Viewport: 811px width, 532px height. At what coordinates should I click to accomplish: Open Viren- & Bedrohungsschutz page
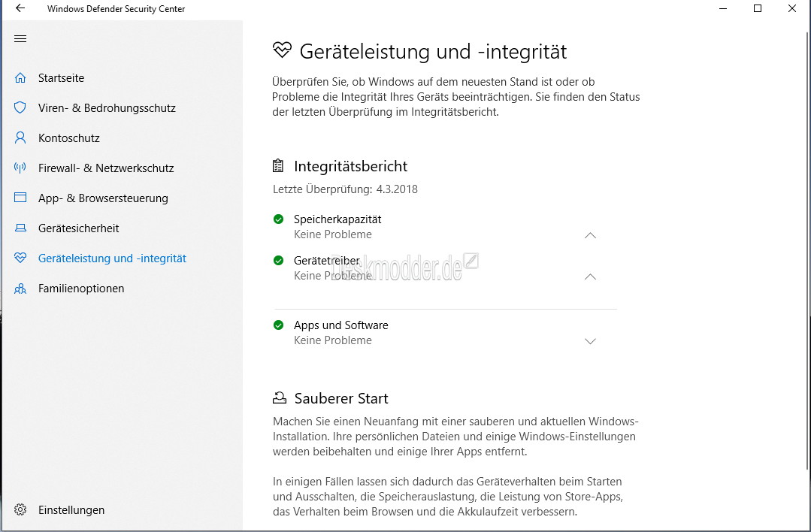tap(107, 108)
